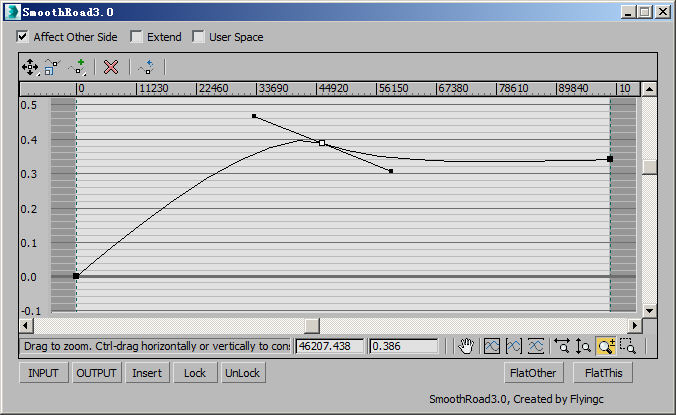Click the 0.5 vertical axis label

pos(29,105)
